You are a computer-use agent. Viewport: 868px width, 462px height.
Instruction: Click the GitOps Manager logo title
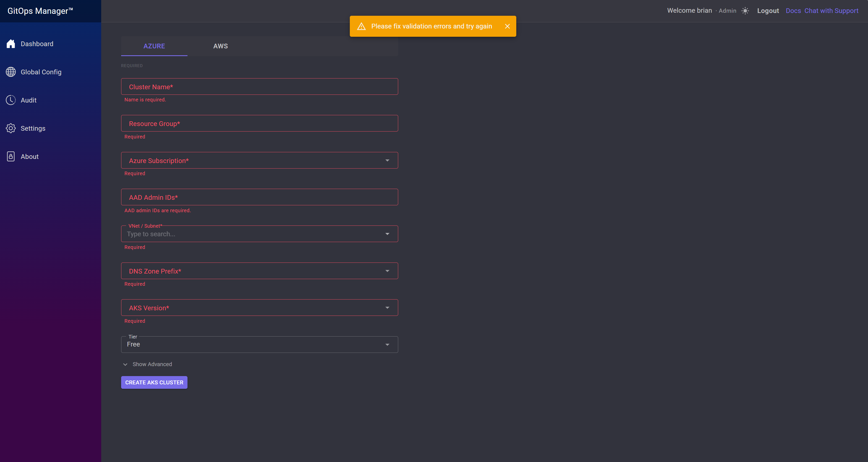click(x=40, y=11)
